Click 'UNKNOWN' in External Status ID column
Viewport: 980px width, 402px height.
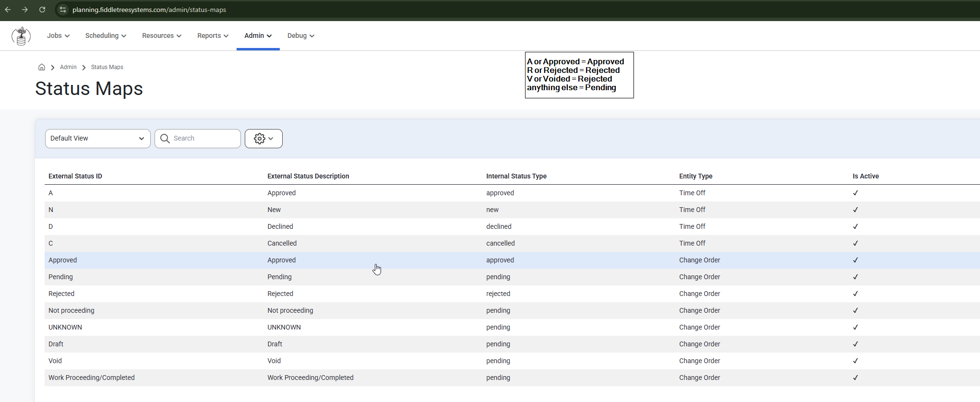[x=65, y=327]
